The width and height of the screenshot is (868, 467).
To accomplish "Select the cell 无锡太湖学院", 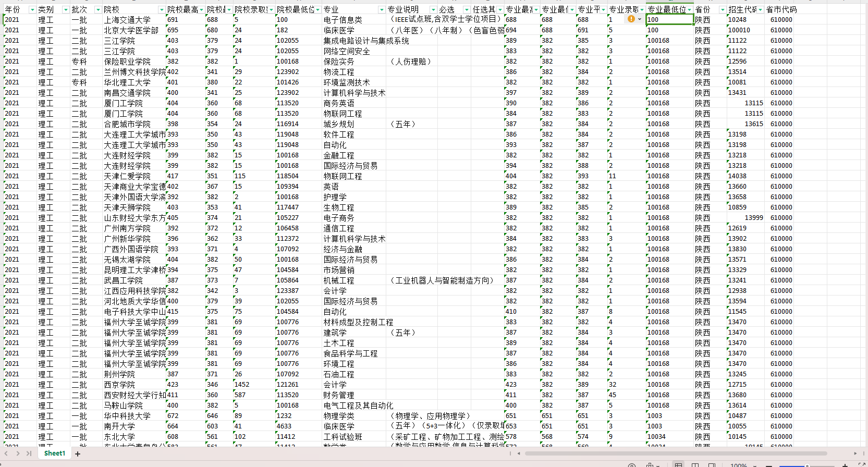I will coord(134,260).
